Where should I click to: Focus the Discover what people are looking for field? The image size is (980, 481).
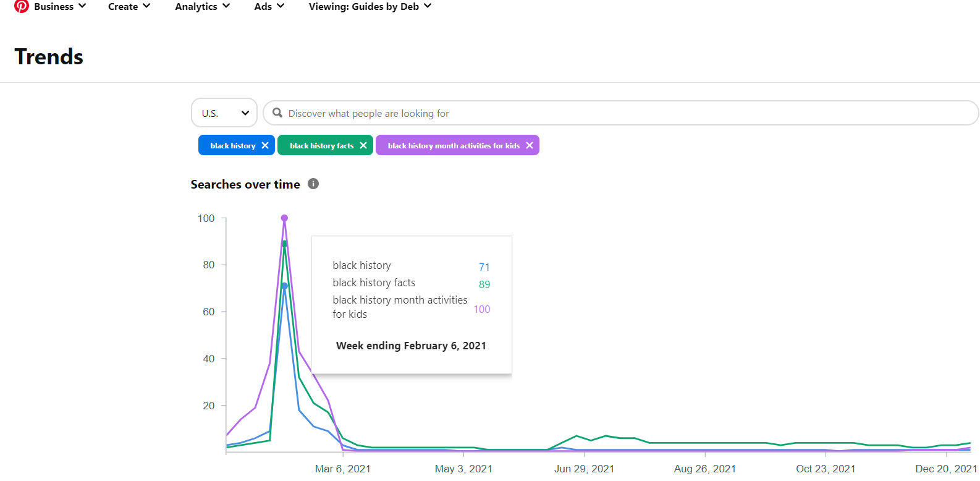click(x=621, y=113)
